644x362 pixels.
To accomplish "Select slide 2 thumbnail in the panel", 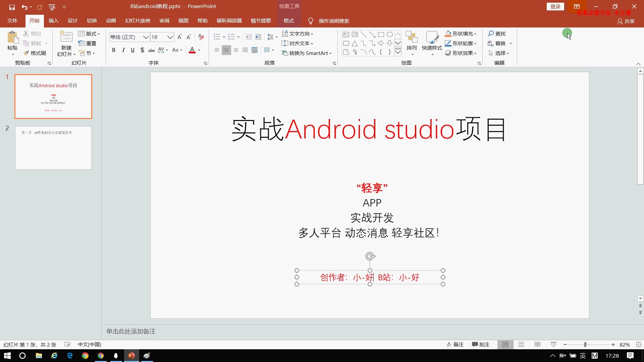I will click(53, 148).
